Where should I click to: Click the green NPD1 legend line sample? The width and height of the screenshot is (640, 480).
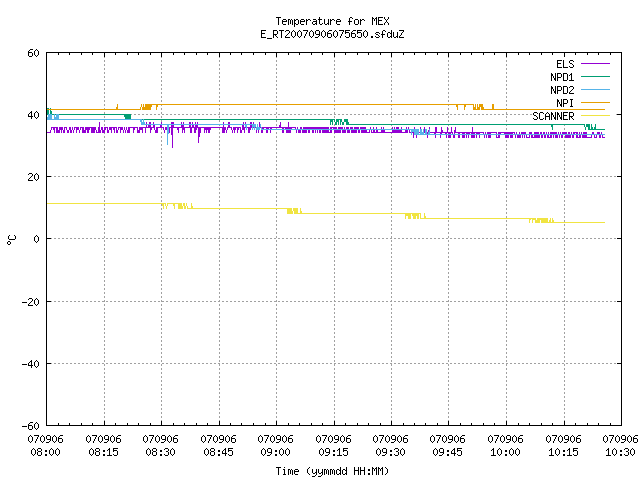(x=595, y=77)
